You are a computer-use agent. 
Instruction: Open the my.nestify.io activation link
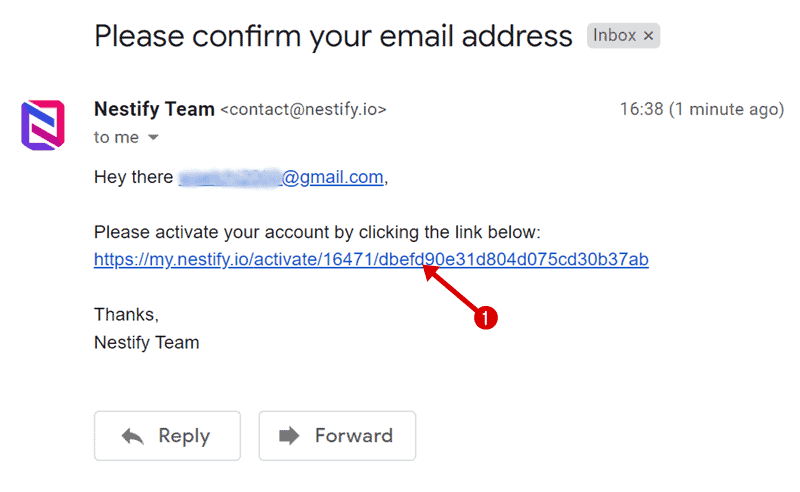coord(371,260)
